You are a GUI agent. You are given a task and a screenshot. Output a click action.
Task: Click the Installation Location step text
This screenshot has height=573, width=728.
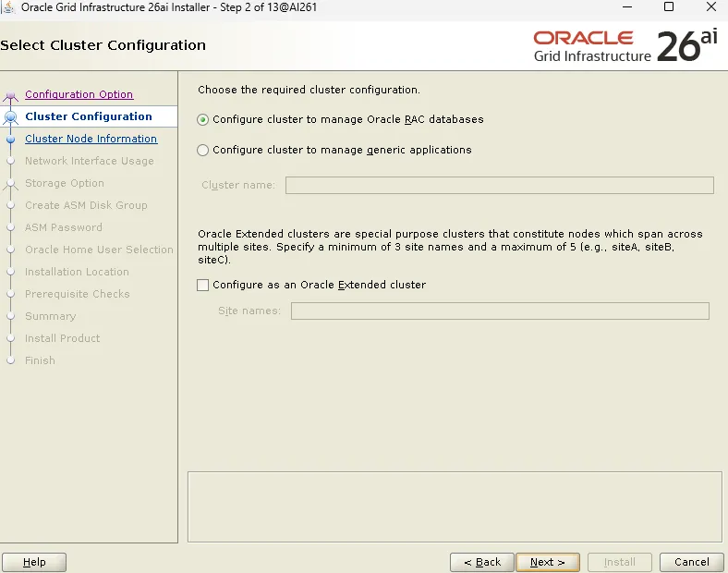pyautogui.click(x=77, y=272)
